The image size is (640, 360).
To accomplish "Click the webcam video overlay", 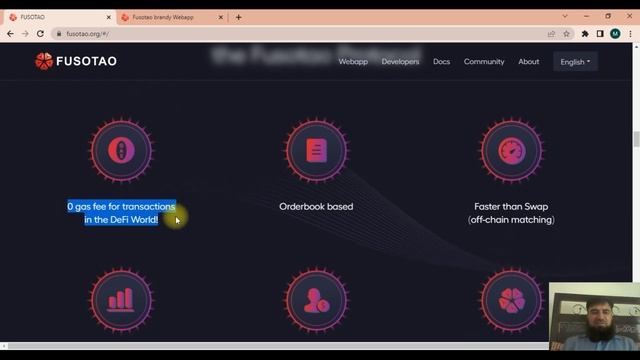I will [x=595, y=316].
